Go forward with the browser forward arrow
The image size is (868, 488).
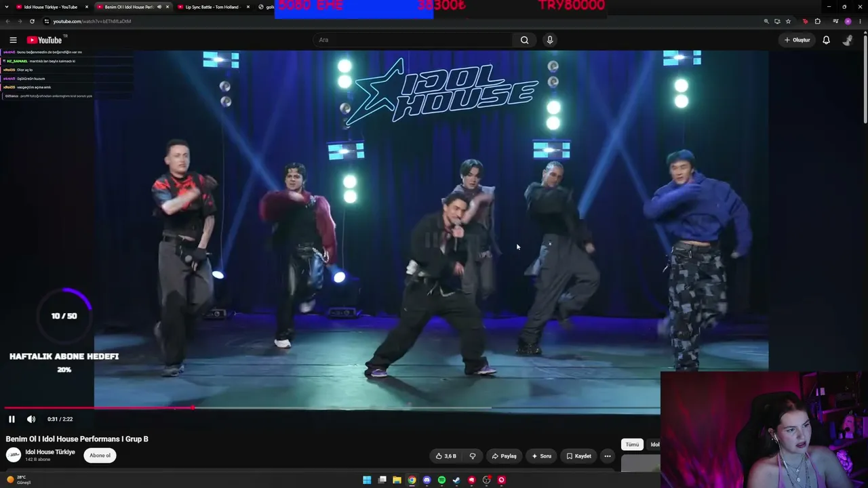pyautogui.click(x=20, y=21)
